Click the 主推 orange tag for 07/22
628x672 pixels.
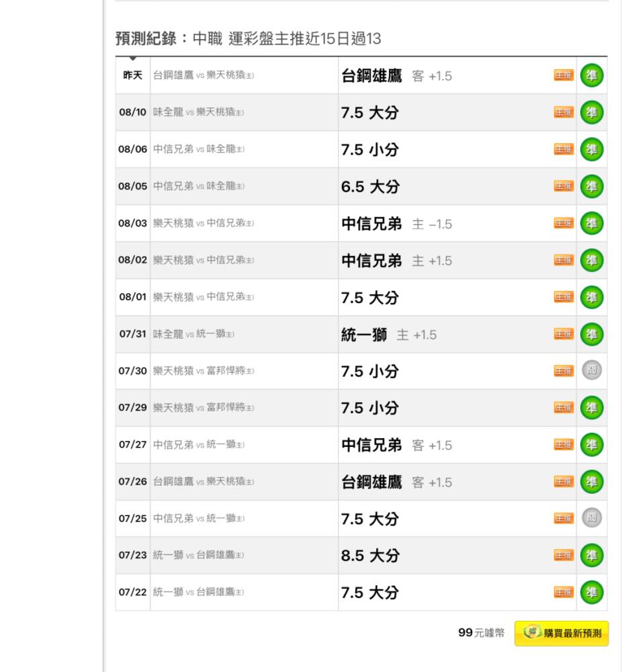point(564,592)
